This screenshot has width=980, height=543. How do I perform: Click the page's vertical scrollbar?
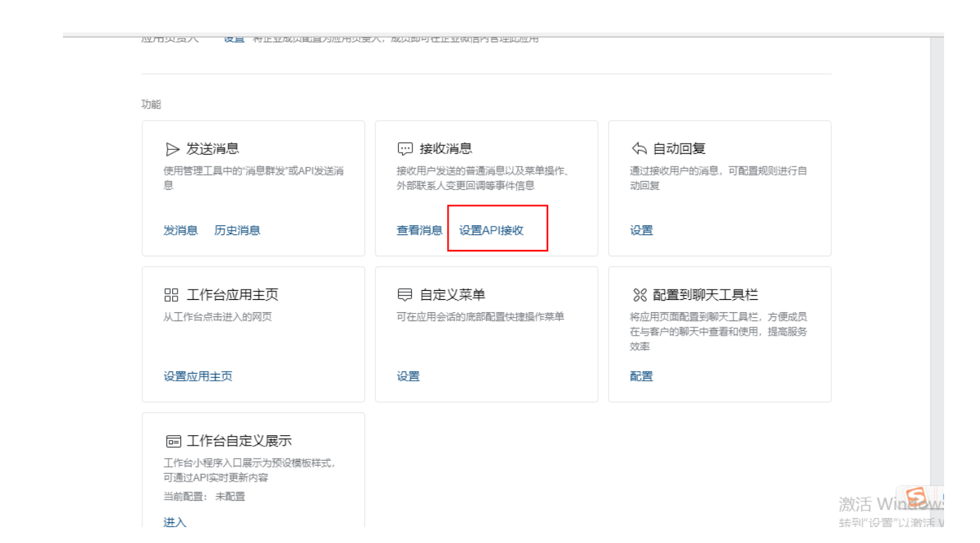coord(936,276)
